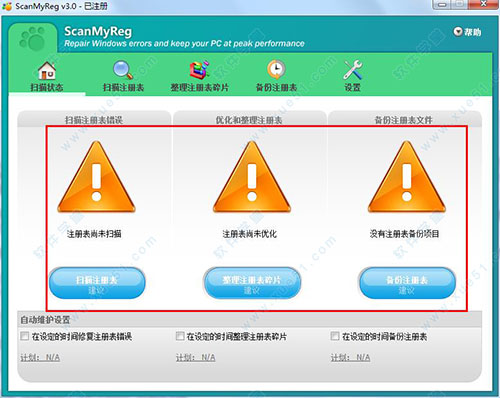Open 计划: N/A link under backup option
The image size is (500, 398).
pyautogui.click(x=350, y=358)
